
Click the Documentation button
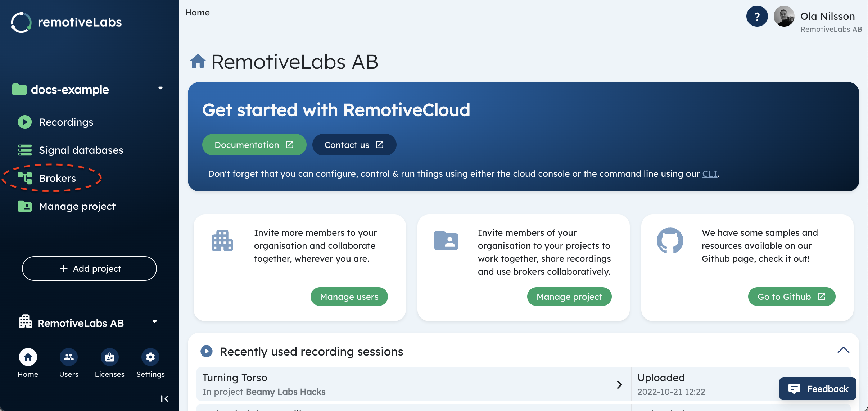pyautogui.click(x=254, y=145)
